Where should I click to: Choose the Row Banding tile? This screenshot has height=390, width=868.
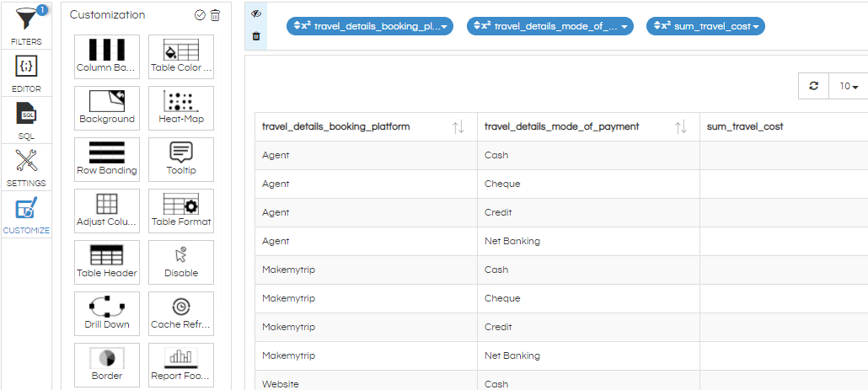pos(107,160)
